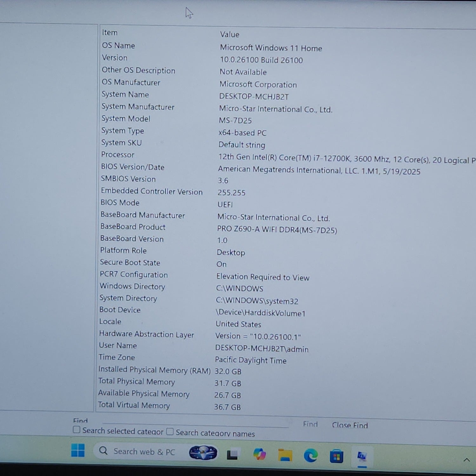476x476 pixels.
Task: Open Task View from taskbar
Action: tap(232, 455)
